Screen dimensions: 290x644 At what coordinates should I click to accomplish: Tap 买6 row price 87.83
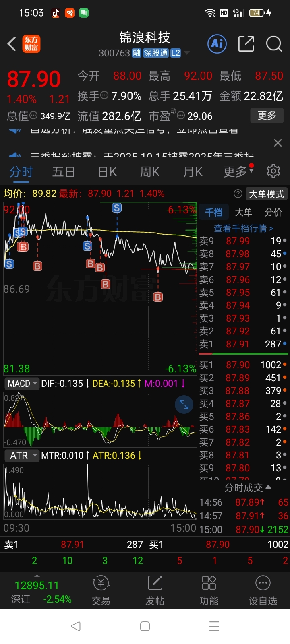(x=238, y=429)
